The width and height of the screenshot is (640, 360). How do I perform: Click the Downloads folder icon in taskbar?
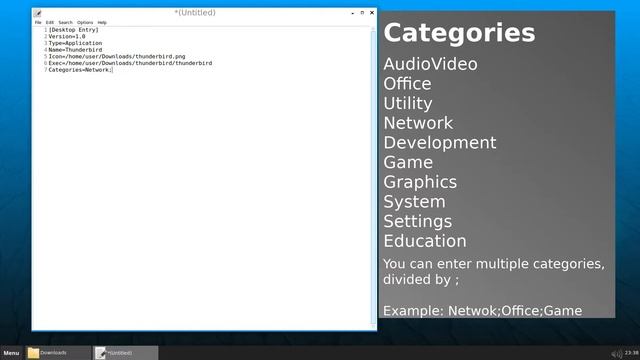point(33,353)
